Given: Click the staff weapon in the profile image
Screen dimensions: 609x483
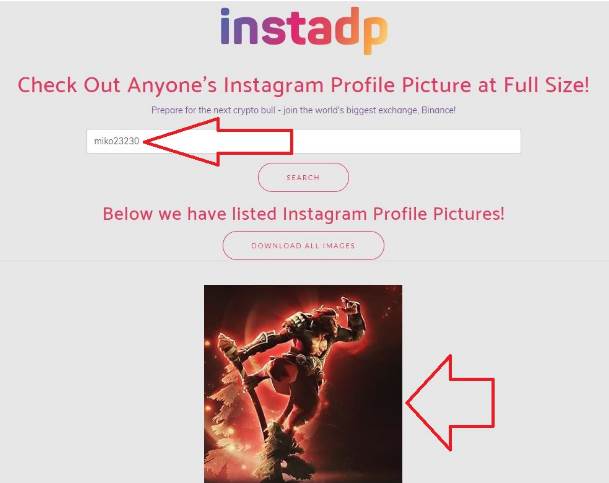Looking at the screenshot, I should (x=251, y=390).
